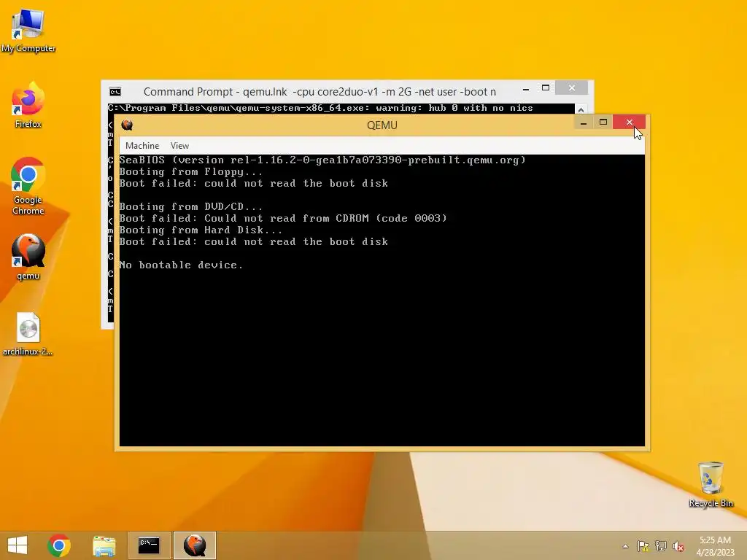
Task: Close the Command Prompt window
Action: (572, 88)
